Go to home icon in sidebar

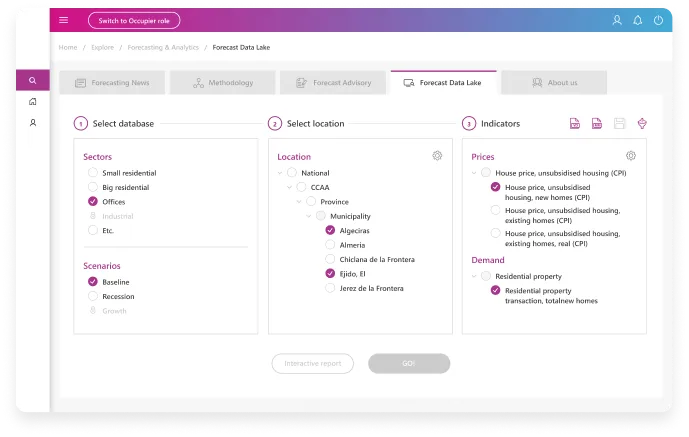(33, 102)
